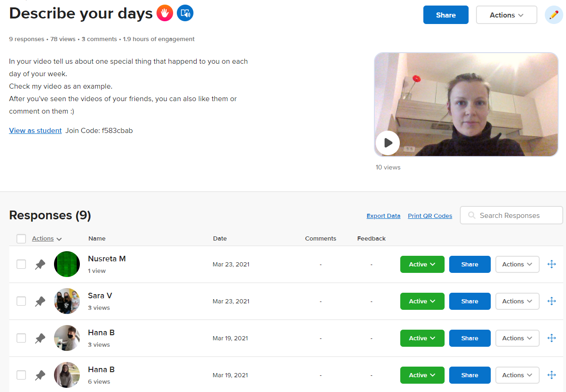Pin Sara V's response
566x392 pixels.
40,301
